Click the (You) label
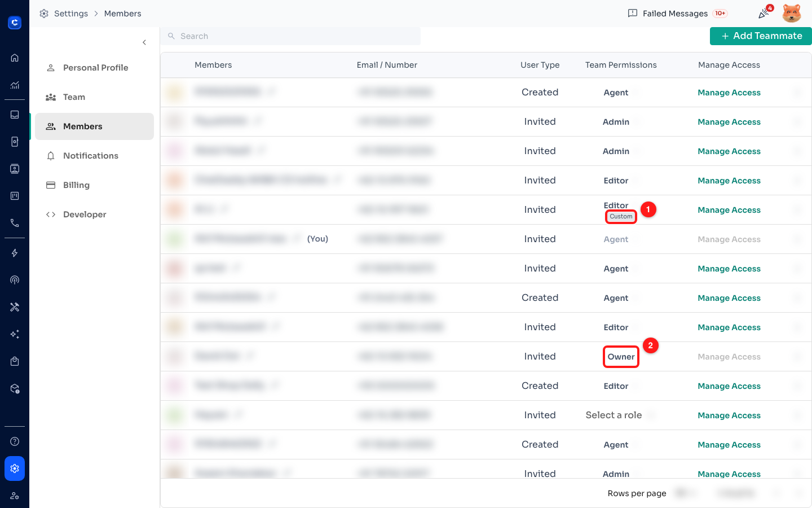 click(317, 239)
